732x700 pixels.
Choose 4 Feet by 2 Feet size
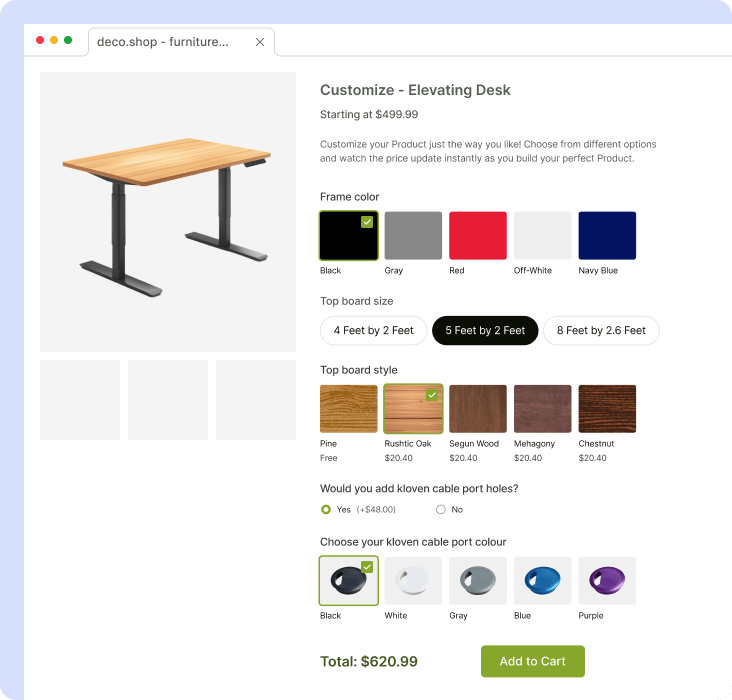373,331
